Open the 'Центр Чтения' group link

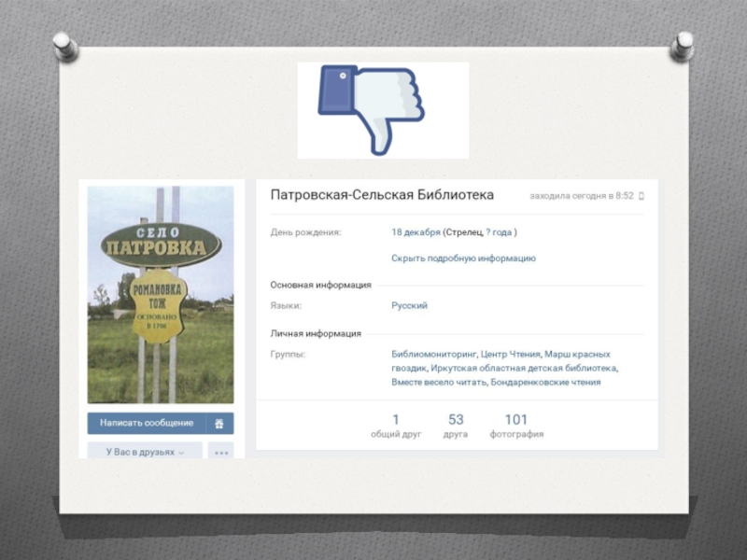[510, 355]
